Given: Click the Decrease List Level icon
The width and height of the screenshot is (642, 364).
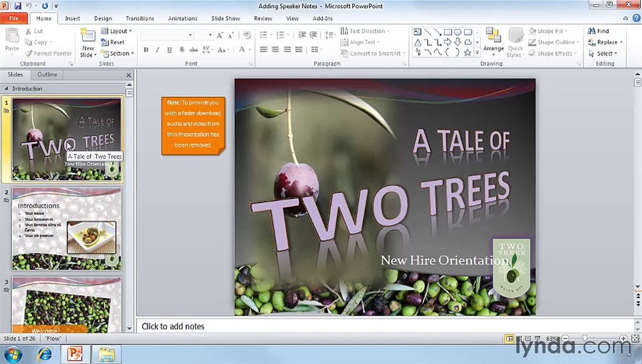Looking at the screenshot, I should 302,35.
